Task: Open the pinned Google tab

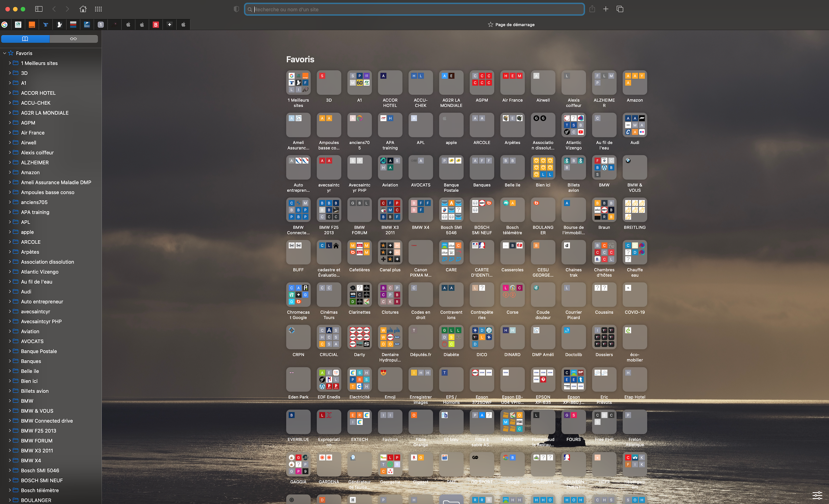Action: 5,25
